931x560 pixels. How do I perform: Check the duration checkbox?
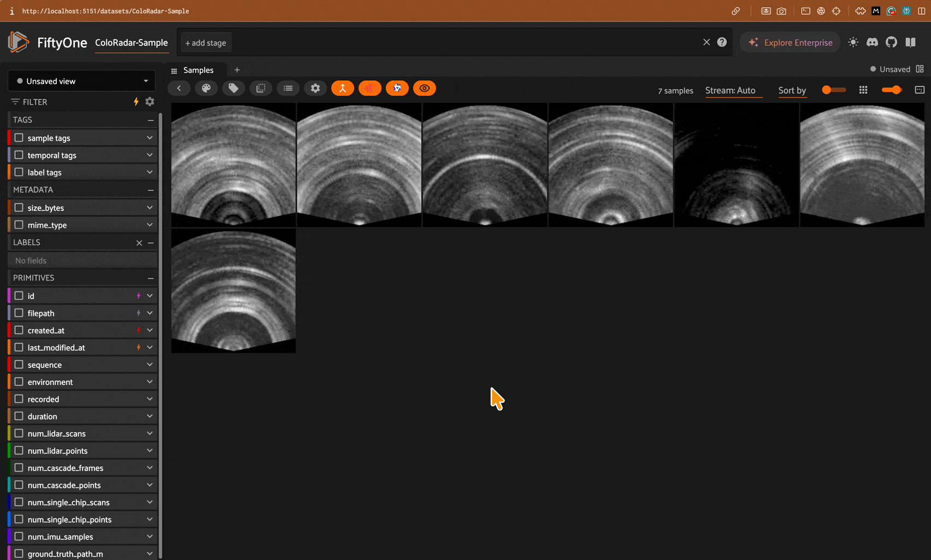click(19, 416)
